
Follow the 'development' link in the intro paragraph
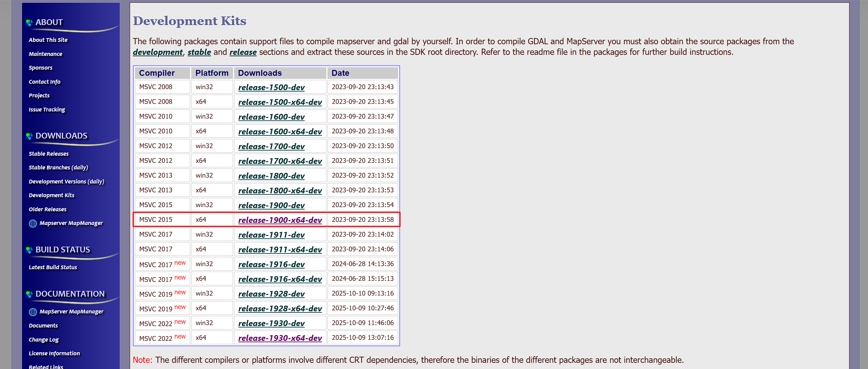pyautogui.click(x=158, y=52)
